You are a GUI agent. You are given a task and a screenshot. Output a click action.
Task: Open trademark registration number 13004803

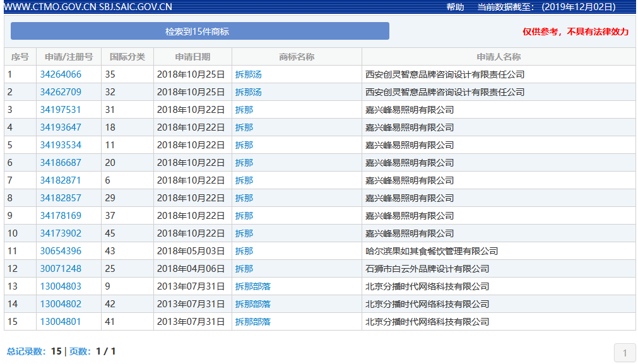click(59, 286)
